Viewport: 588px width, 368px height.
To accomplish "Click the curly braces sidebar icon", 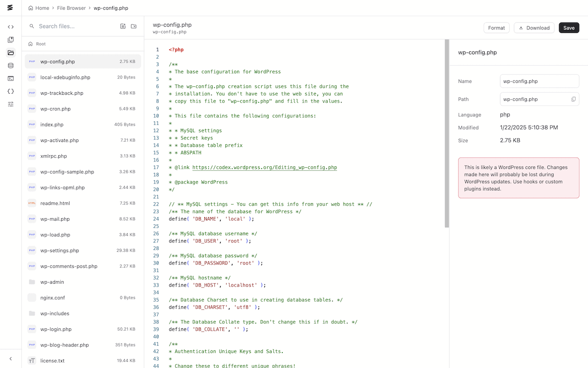I will coord(11,91).
